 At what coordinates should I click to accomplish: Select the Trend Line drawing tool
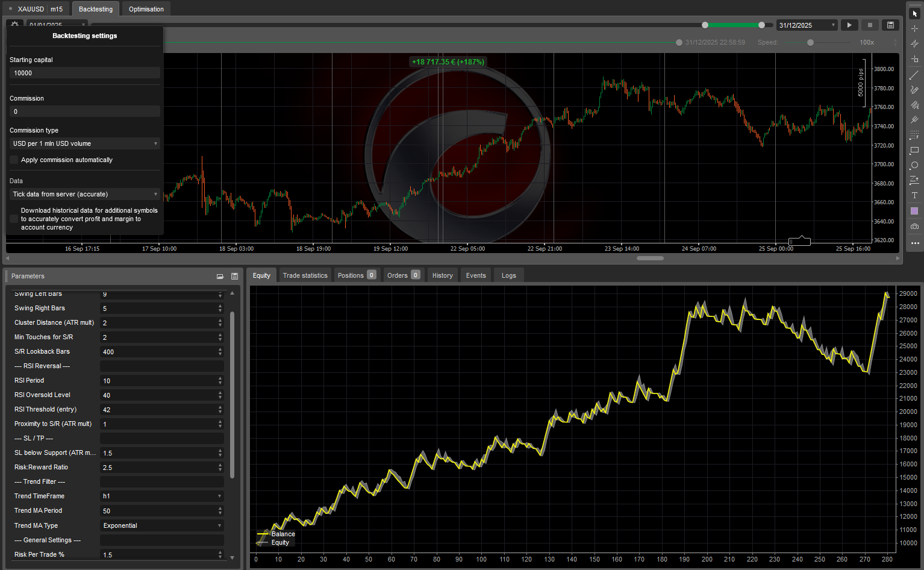pyautogui.click(x=914, y=75)
